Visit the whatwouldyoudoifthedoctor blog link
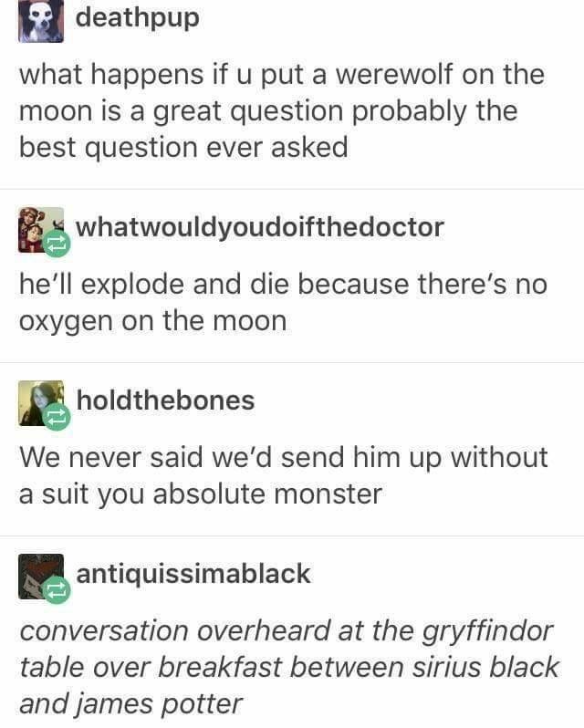The width and height of the screenshot is (584, 728). pos(260,227)
